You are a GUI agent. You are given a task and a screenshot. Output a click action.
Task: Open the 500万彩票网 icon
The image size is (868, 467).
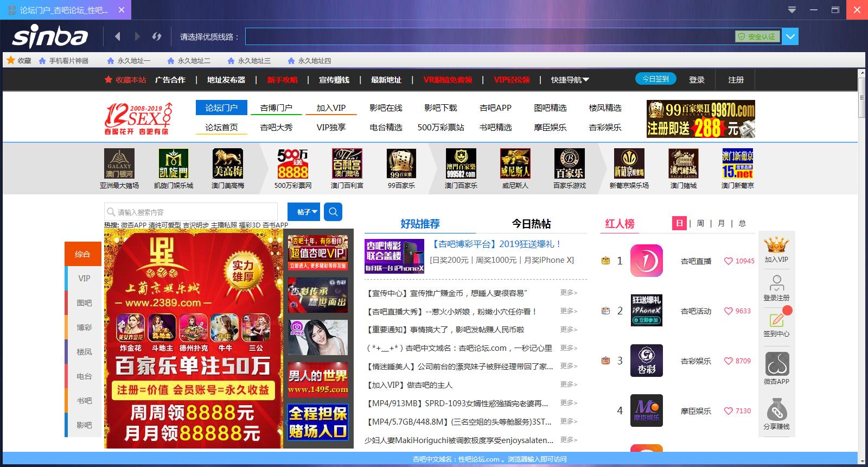293,163
